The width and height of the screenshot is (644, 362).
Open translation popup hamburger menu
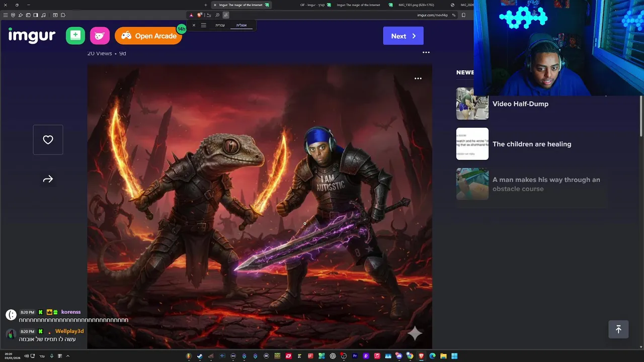pyautogui.click(x=203, y=25)
